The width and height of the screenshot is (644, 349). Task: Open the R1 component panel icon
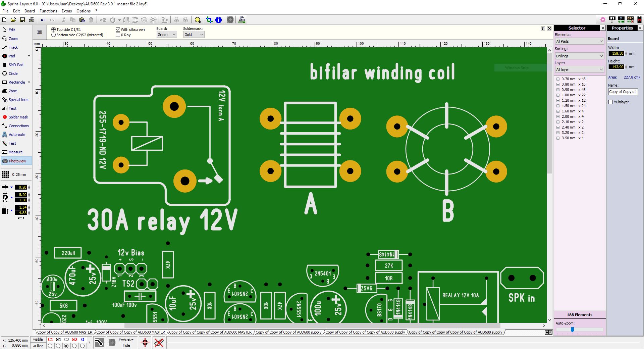click(612, 20)
